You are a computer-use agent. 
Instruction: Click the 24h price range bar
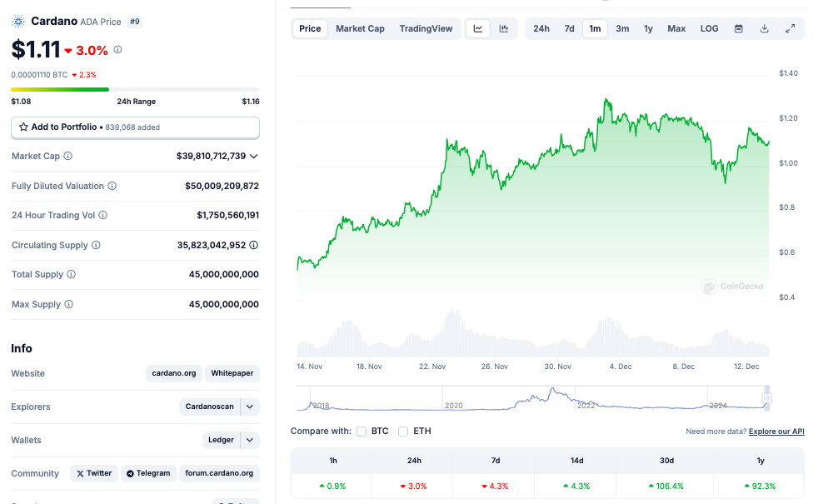coord(135,89)
